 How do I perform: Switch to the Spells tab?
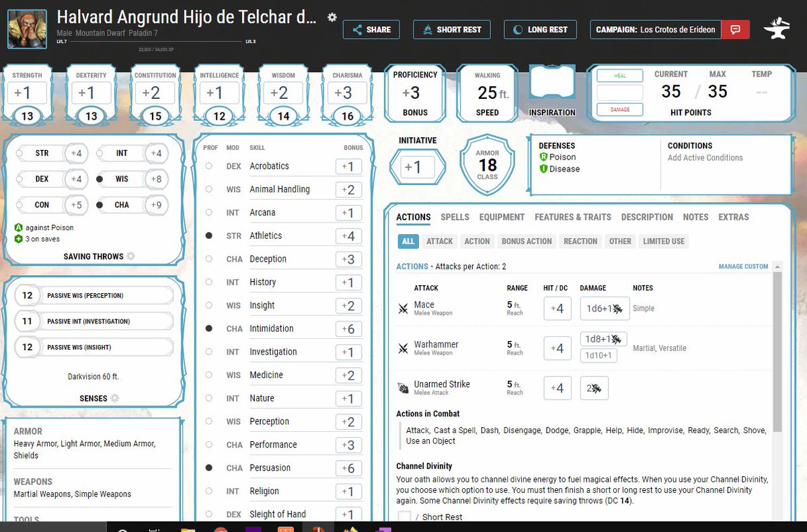455,217
